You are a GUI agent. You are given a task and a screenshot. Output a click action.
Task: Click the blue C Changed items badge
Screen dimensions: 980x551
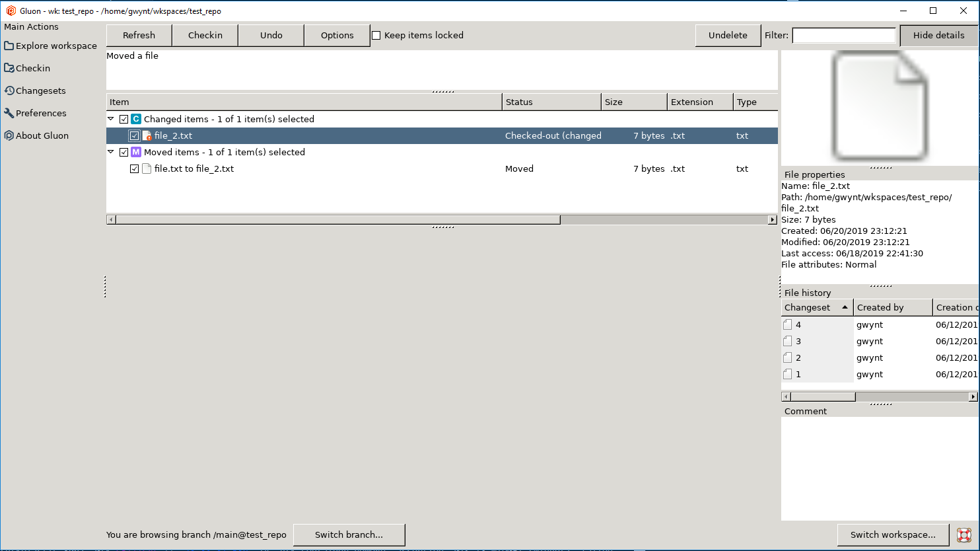(135, 119)
